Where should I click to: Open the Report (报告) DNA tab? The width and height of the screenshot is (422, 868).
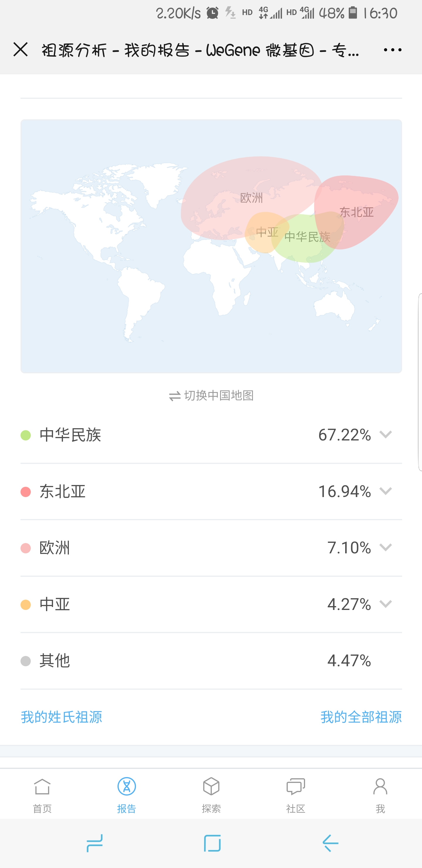pos(127,794)
